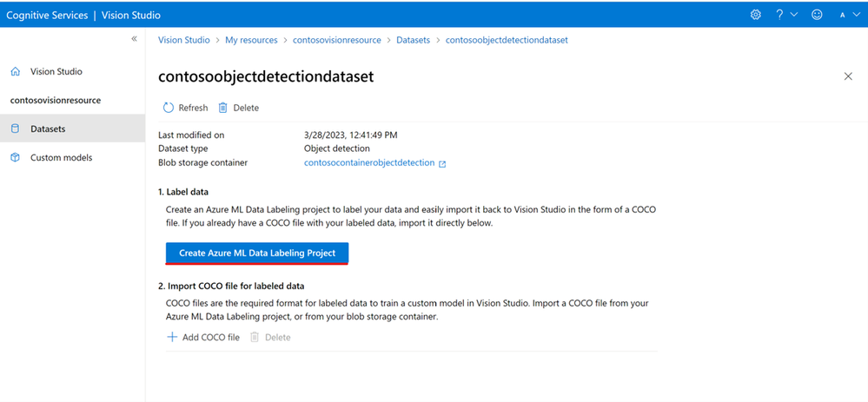Collapse the sidebar with double chevron
The image size is (868, 402).
click(134, 39)
